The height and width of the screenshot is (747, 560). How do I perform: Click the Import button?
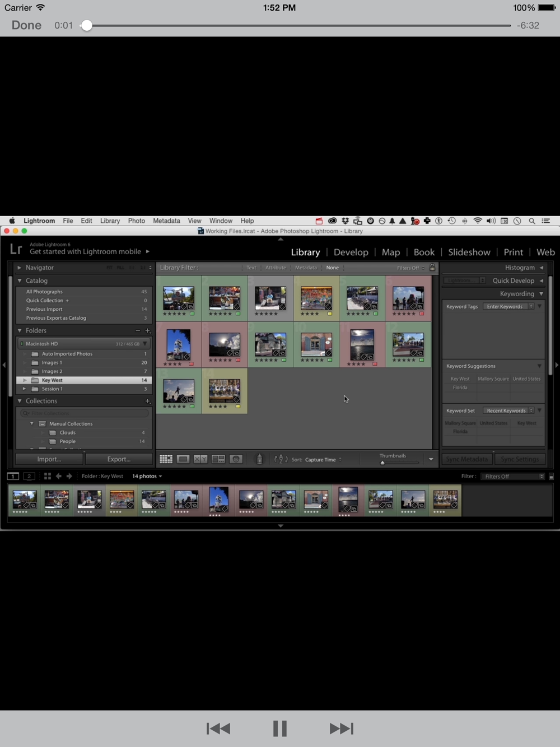(x=49, y=459)
